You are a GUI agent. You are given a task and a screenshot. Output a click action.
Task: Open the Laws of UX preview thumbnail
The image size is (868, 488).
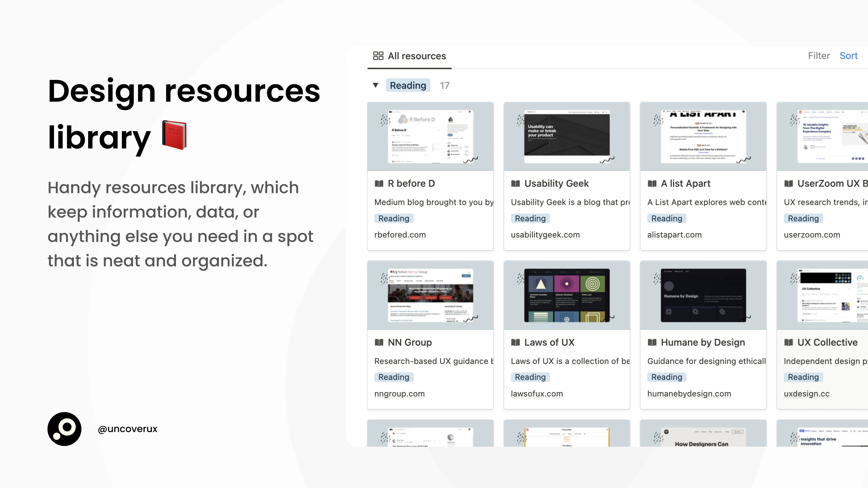tap(567, 295)
